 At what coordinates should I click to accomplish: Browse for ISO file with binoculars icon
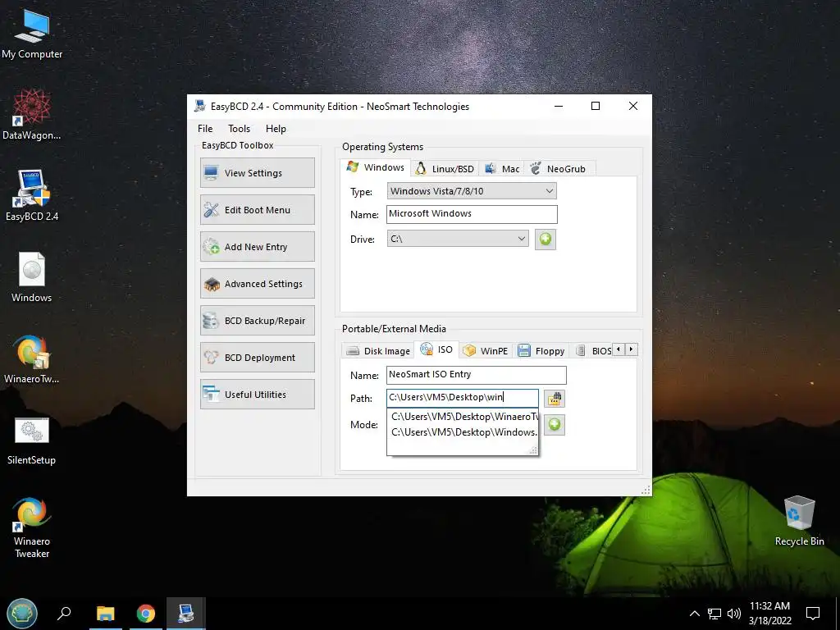(x=555, y=399)
